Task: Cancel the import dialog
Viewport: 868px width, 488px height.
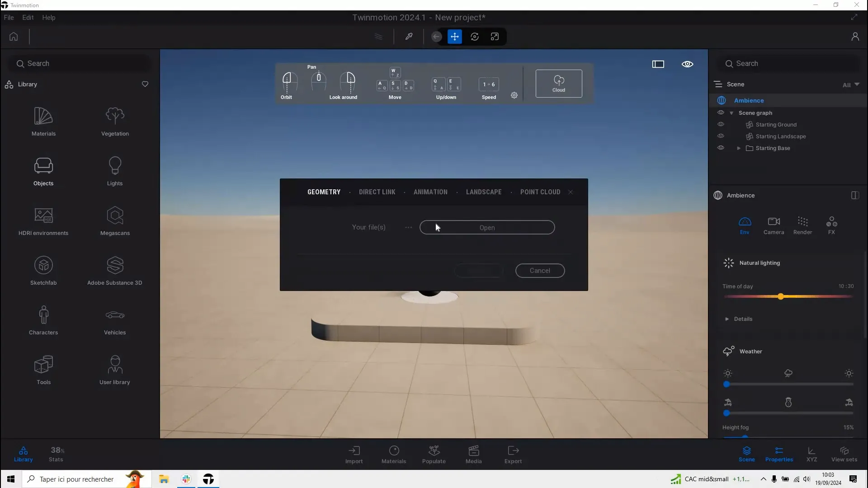Action: pyautogui.click(x=540, y=271)
